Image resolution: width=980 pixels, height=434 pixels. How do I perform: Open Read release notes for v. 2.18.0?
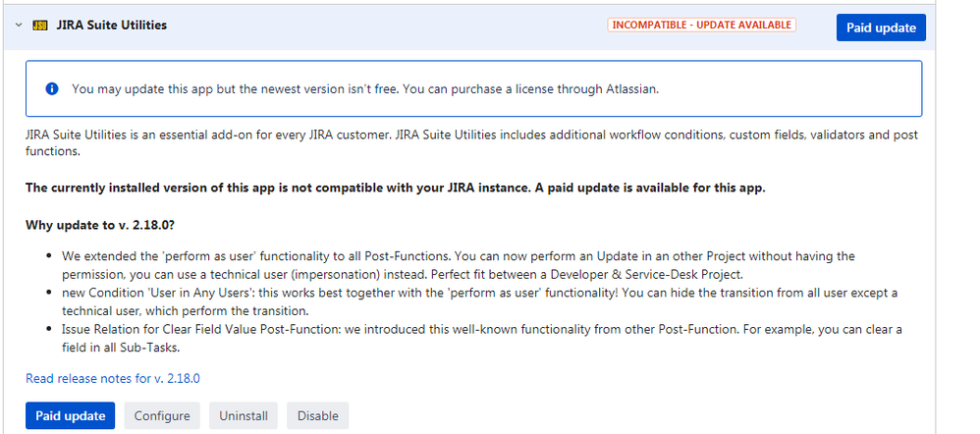tap(113, 378)
